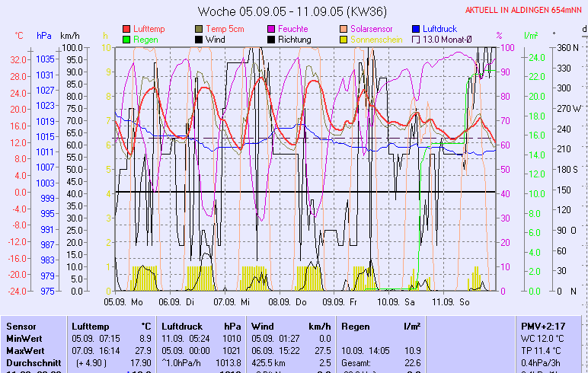Click the 'AKTUELL IN ALDINGEN 654mNN' link
Screen dimensions: 588x373
524,10
